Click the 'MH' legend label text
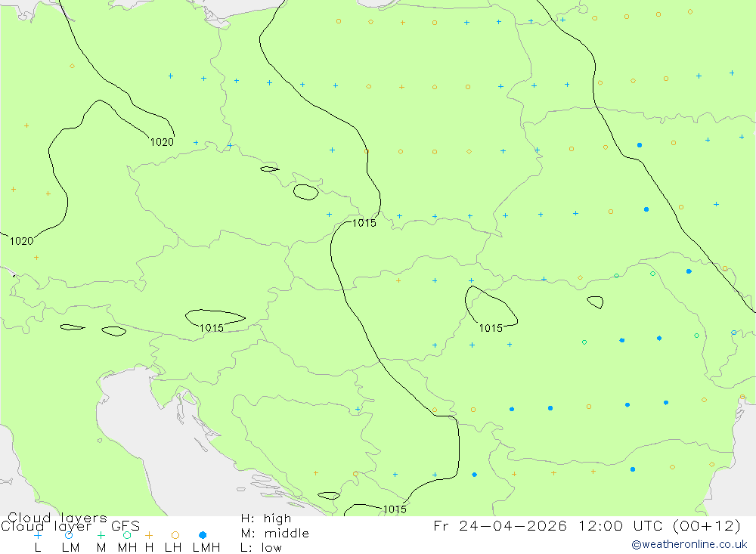Screen dimensions: 756x554 [127, 548]
